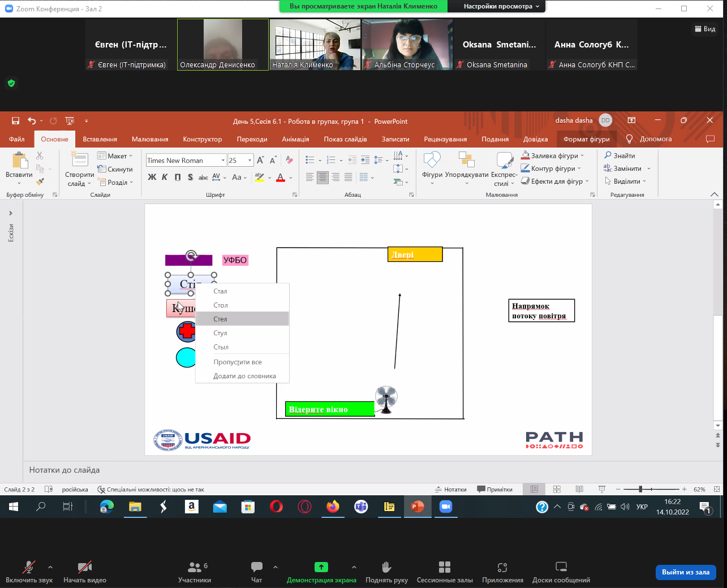This screenshot has width=727, height=588.
Task: Click the Save icon in PowerPoint title bar
Action: [x=16, y=121]
